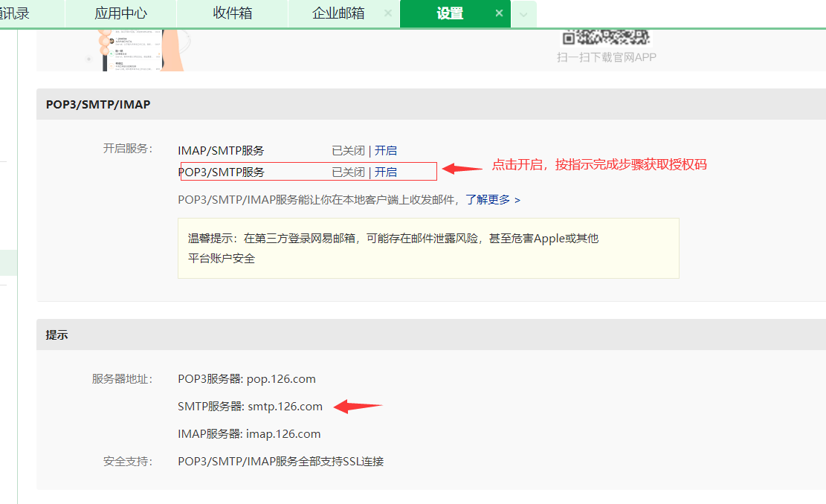Click the app download QR code
The image size is (826, 504).
607,38
